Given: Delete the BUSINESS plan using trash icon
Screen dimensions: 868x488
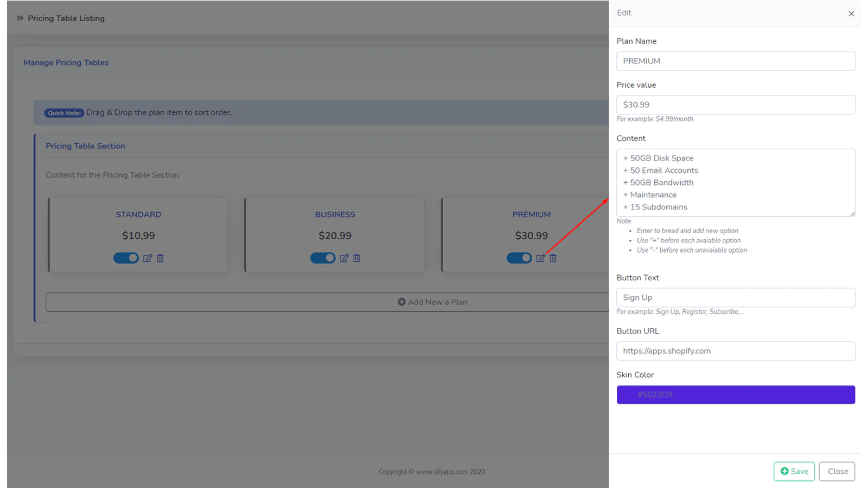Looking at the screenshot, I should [x=356, y=258].
